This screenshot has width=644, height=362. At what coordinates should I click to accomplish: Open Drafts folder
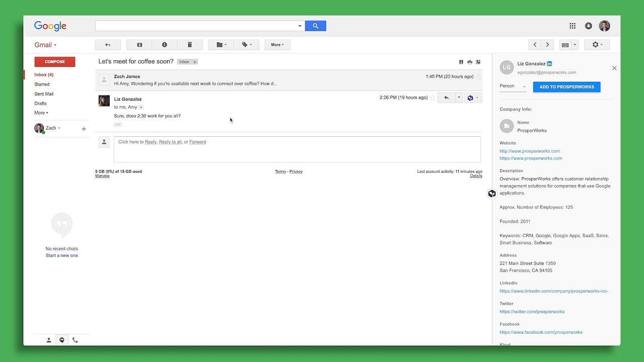click(x=40, y=104)
